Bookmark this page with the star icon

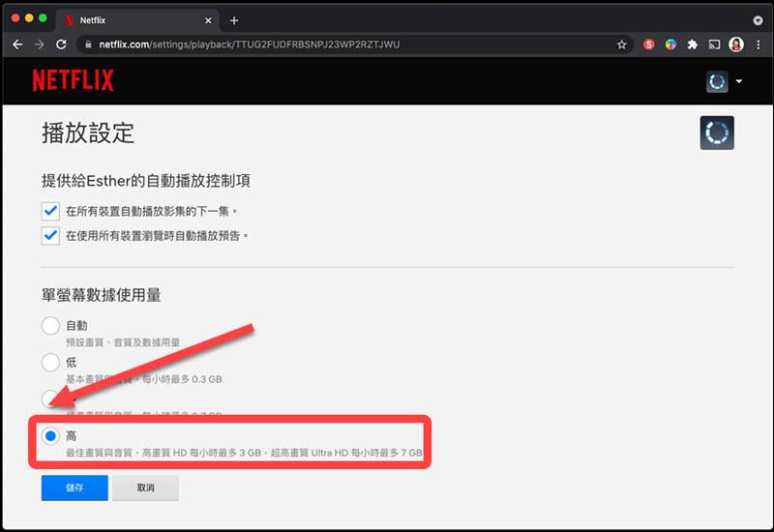(x=621, y=44)
